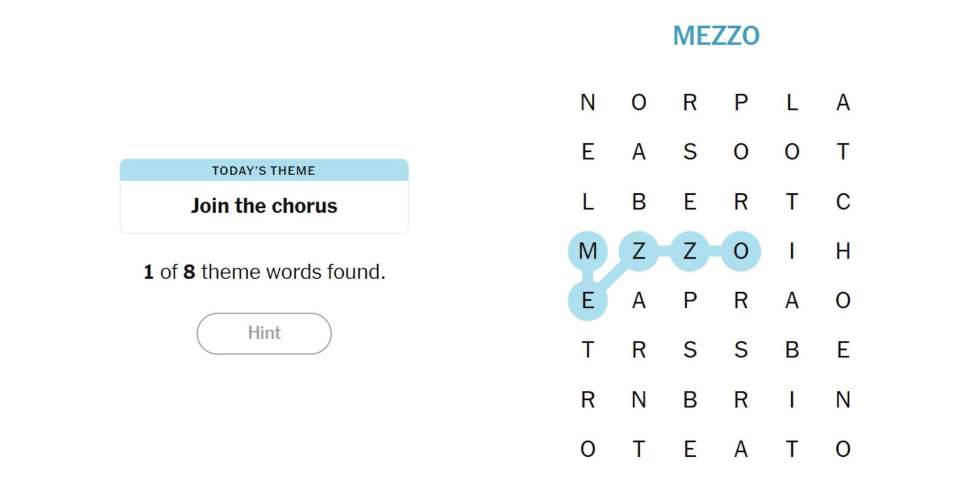Tap the letter P below the highlighted Z
This screenshot has width=980, height=490.
pyautogui.click(x=690, y=301)
